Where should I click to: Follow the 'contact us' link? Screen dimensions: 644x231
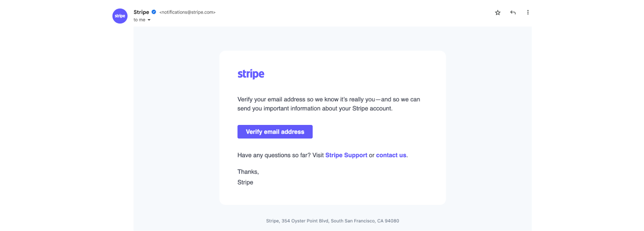click(x=391, y=155)
